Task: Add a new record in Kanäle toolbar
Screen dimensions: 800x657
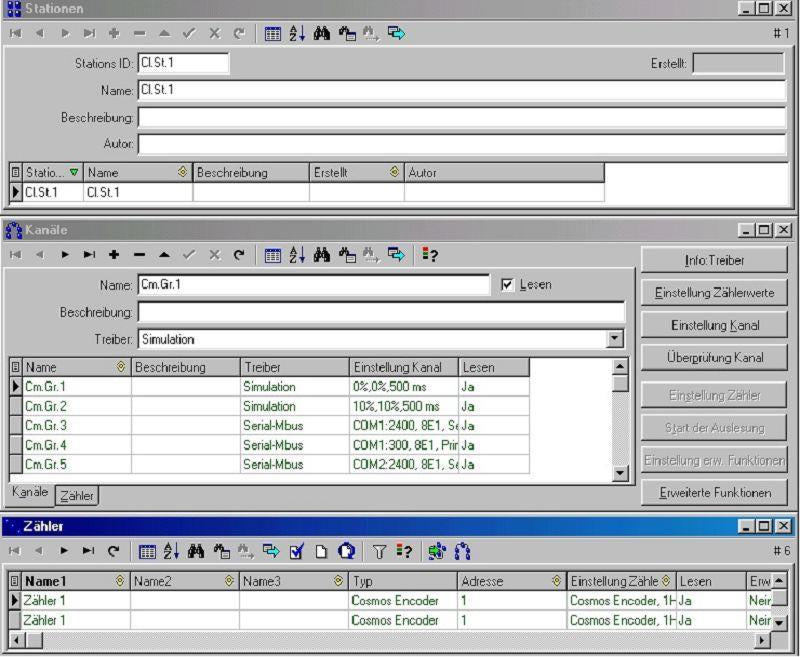Action: coord(114,255)
